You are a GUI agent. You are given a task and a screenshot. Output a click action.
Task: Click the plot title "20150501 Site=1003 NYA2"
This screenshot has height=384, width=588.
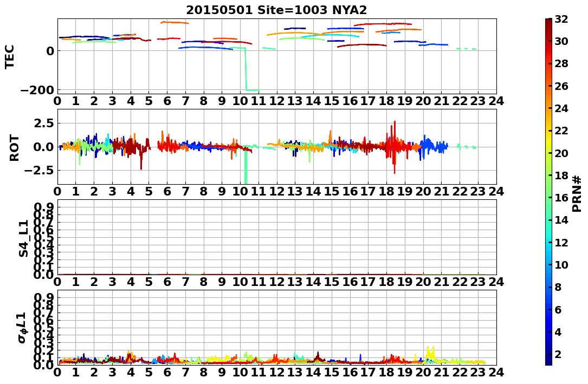coord(277,10)
